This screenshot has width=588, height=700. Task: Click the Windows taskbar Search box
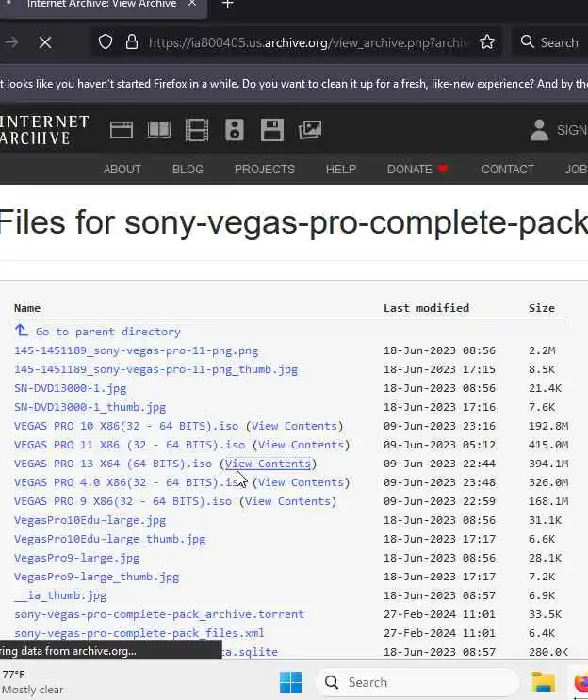click(417, 682)
